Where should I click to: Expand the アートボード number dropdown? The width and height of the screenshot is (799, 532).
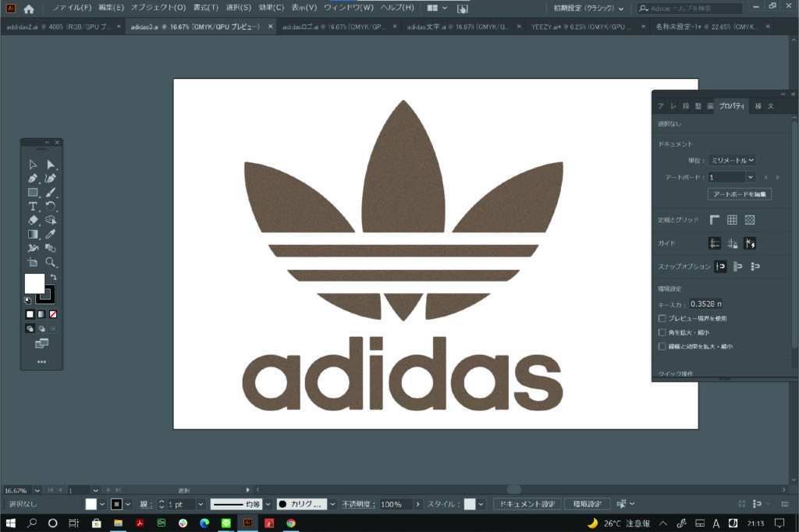click(x=750, y=177)
